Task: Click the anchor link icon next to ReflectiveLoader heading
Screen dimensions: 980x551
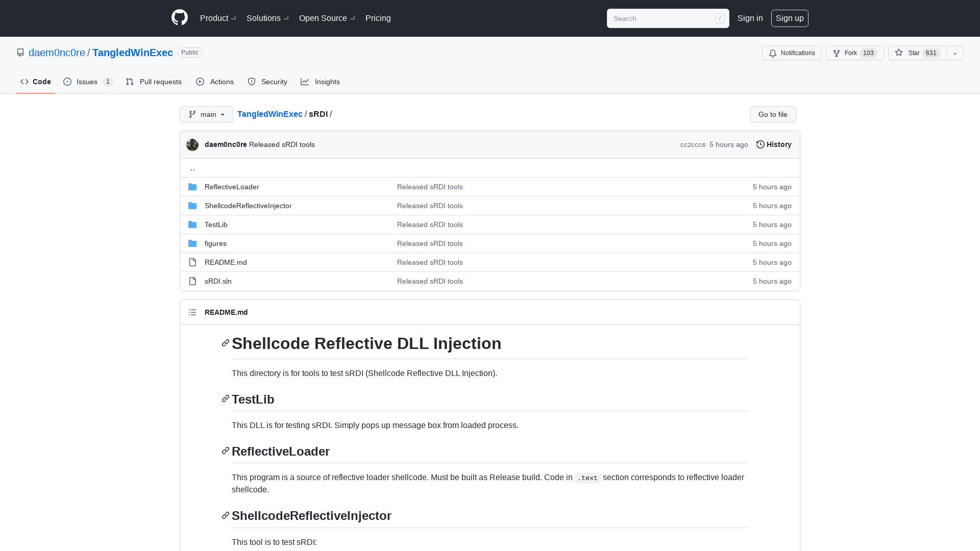Action: click(226, 451)
